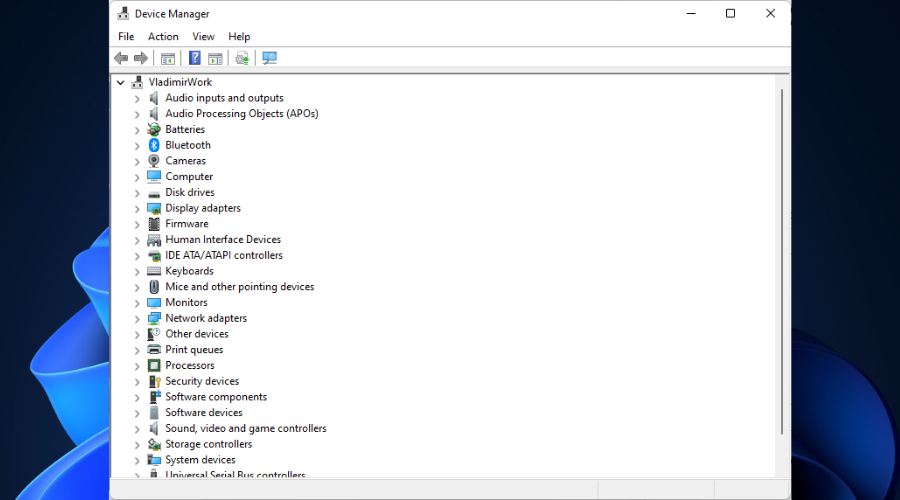Viewport: 900px width, 500px height.
Task: Expand the Monitors category chevron
Action: 137,303
